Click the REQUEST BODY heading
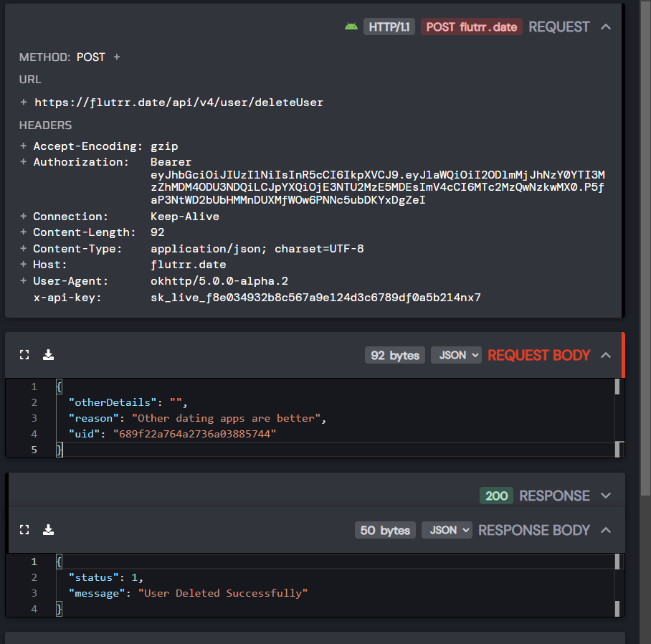Viewport: 651px width, 644px height. click(x=539, y=355)
